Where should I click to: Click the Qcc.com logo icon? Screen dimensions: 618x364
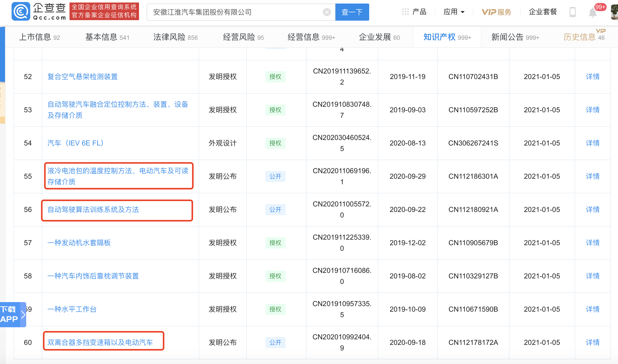pyautogui.click(x=21, y=11)
